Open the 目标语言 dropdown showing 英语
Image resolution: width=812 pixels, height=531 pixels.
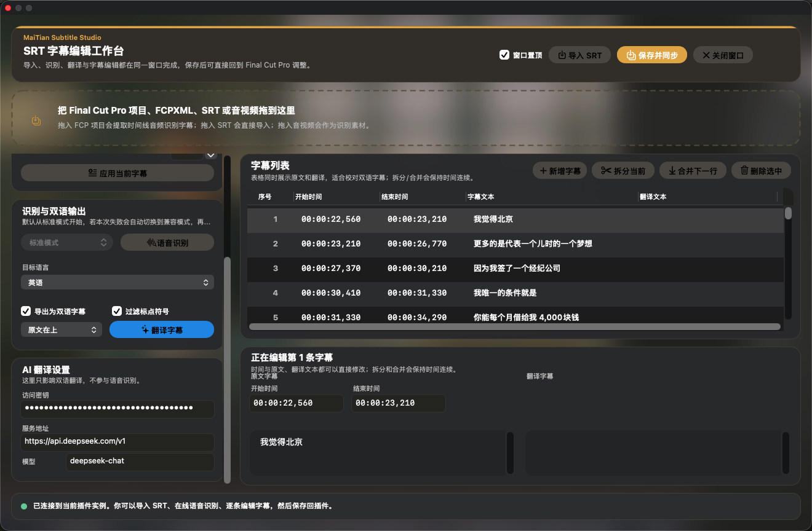[117, 283]
